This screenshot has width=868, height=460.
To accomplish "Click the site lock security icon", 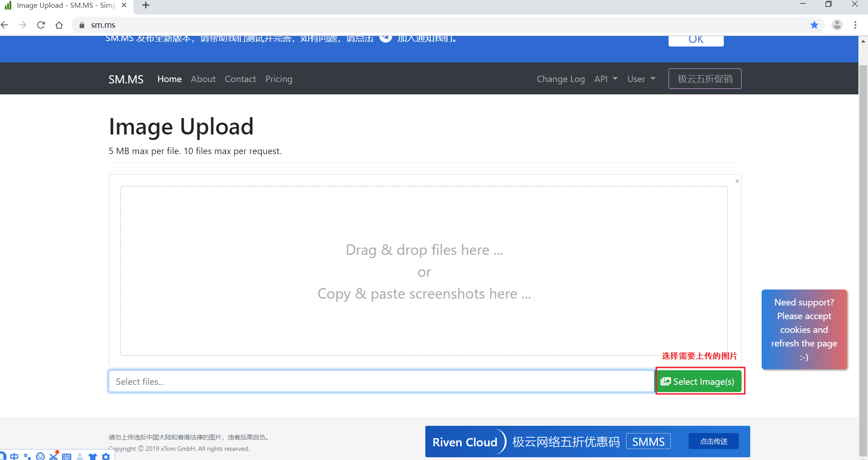I will 82,25.
